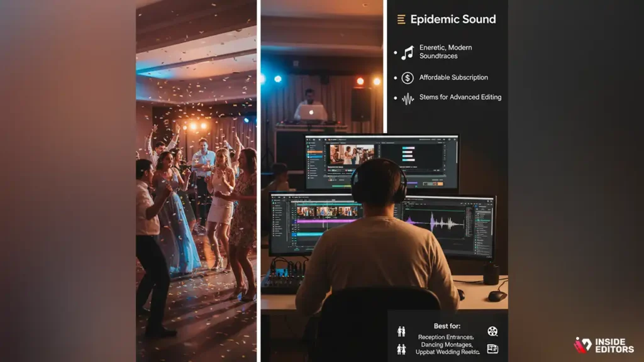Click the 'Best for:' heading
The image size is (644, 362).
point(447,326)
